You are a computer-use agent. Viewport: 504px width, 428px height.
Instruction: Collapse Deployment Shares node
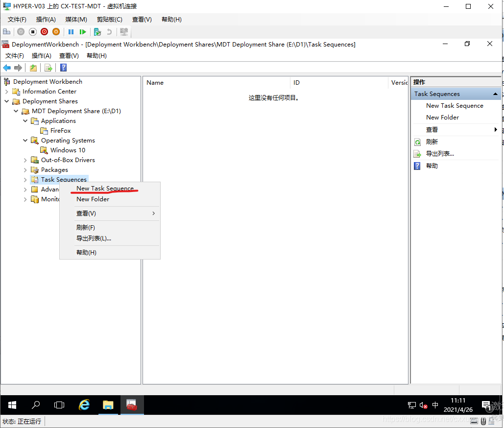pyautogui.click(x=6, y=101)
